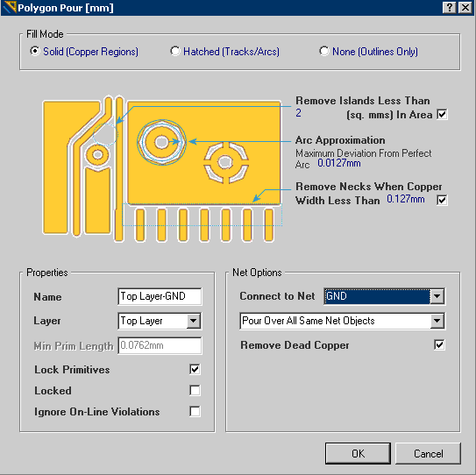476x475 pixels.
Task: Open the Layer dropdown arrow
Action: coord(194,321)
